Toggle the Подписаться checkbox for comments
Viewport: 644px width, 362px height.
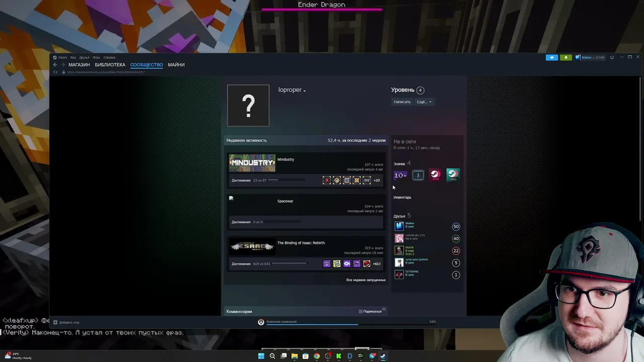360,312
